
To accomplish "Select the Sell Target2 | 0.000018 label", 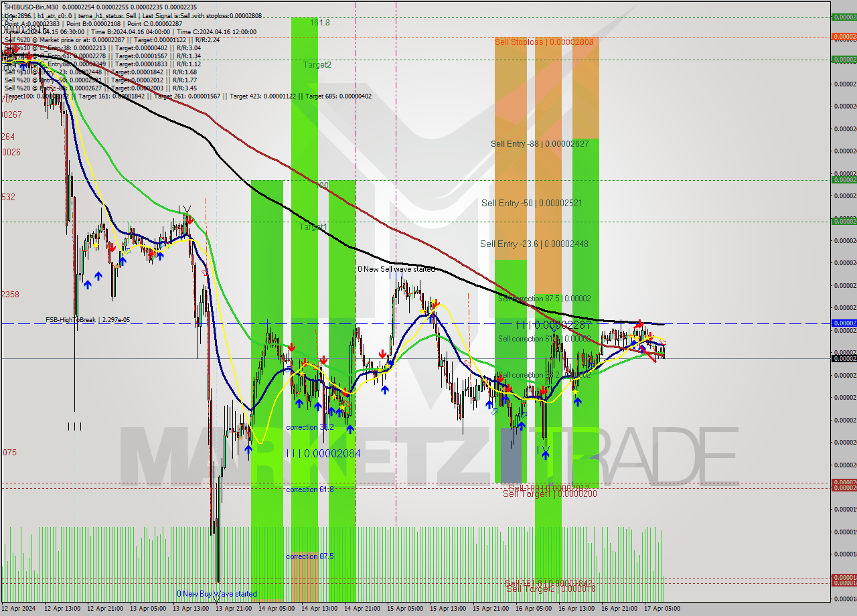I will tap(550, 589).
